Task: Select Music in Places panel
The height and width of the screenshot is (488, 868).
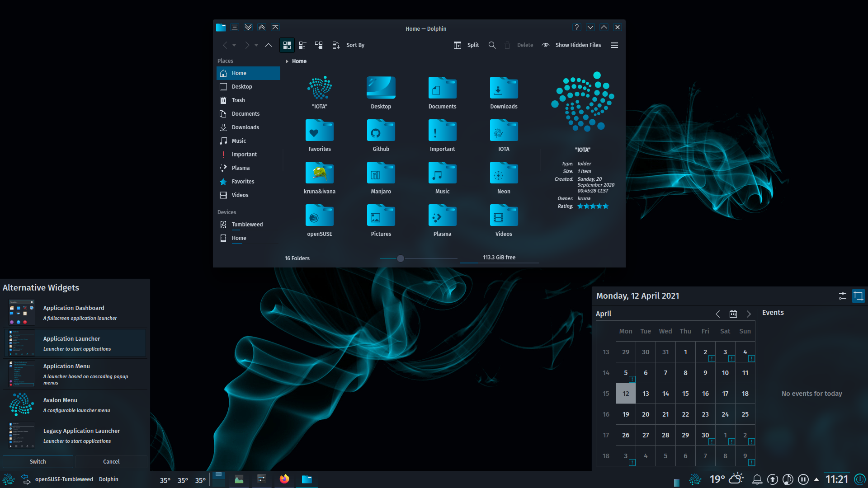Action: [248, 141]
